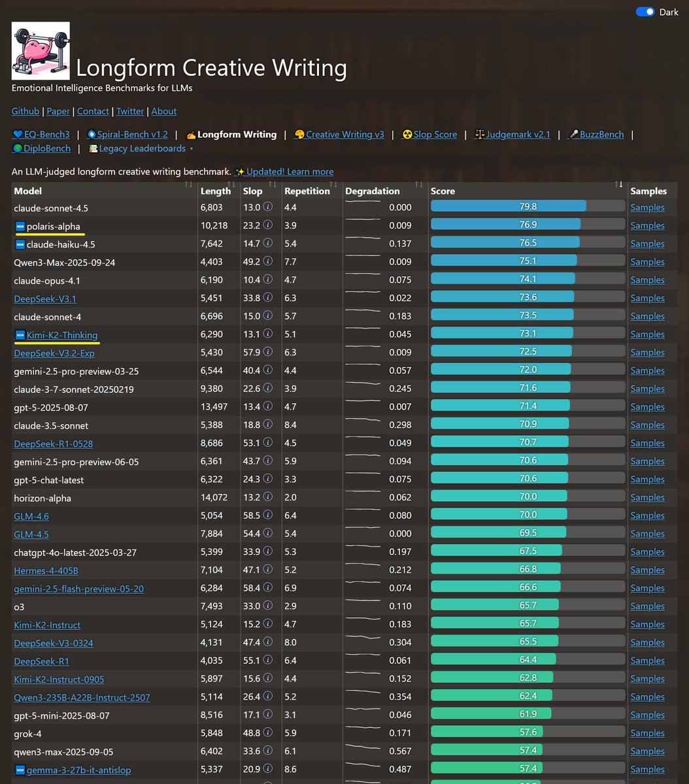Click slop info icon for claude-3.5-sonnet
The image size is (689, 784).
(267, 425)
